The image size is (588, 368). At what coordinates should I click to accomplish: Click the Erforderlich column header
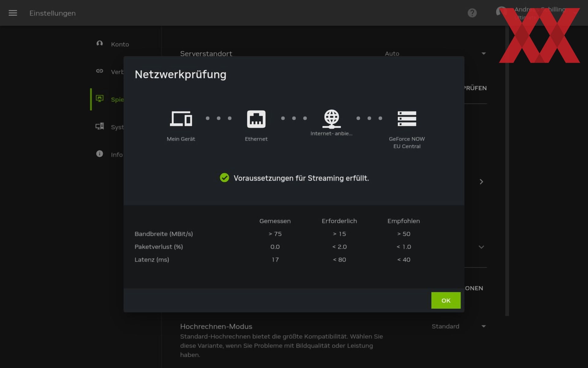[339, 221]
